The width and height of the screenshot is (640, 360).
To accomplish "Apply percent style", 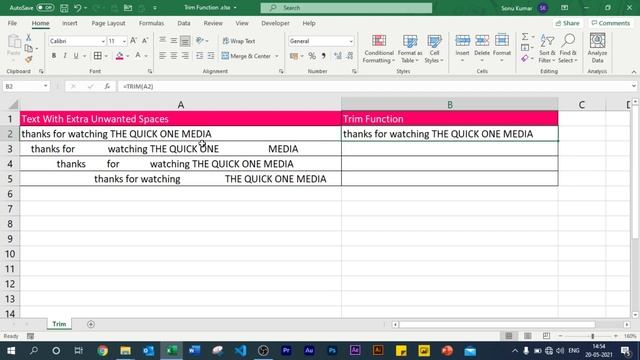I will click(312, 56).
